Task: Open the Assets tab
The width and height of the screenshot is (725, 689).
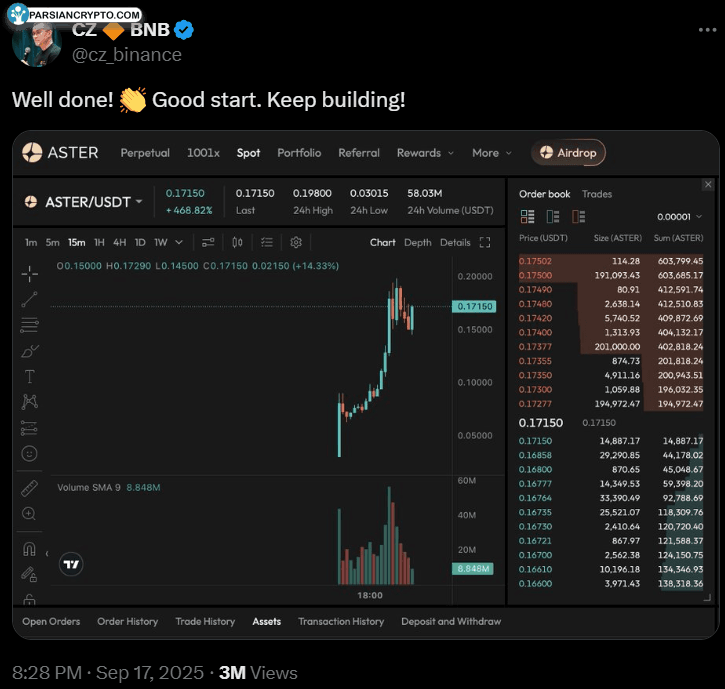Action: tap(267, 621)
